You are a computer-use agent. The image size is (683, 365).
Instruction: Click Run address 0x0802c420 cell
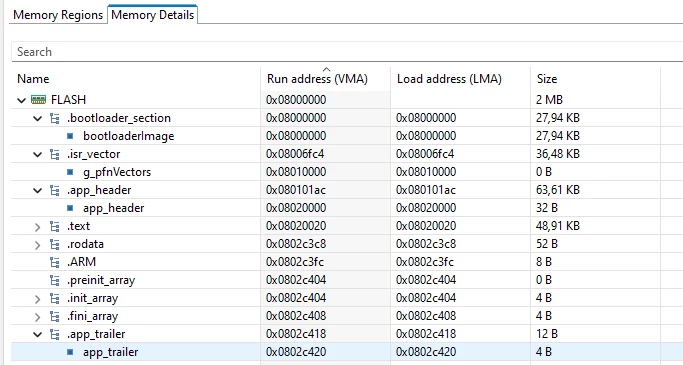point(296,352)
